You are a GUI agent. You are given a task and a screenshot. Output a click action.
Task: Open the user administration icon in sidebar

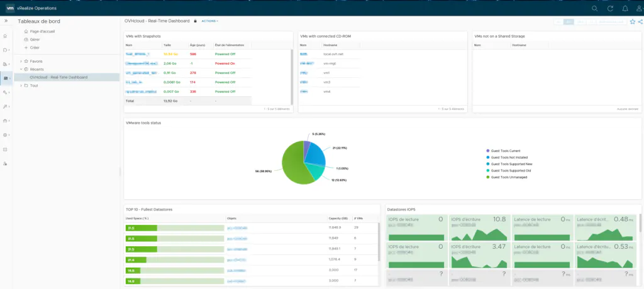(5, 163)
